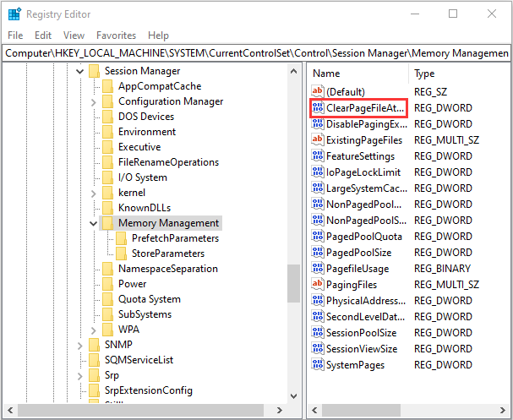
Task: Click the PrefetchParameters folder icon
Action: (x=122, y=238)
